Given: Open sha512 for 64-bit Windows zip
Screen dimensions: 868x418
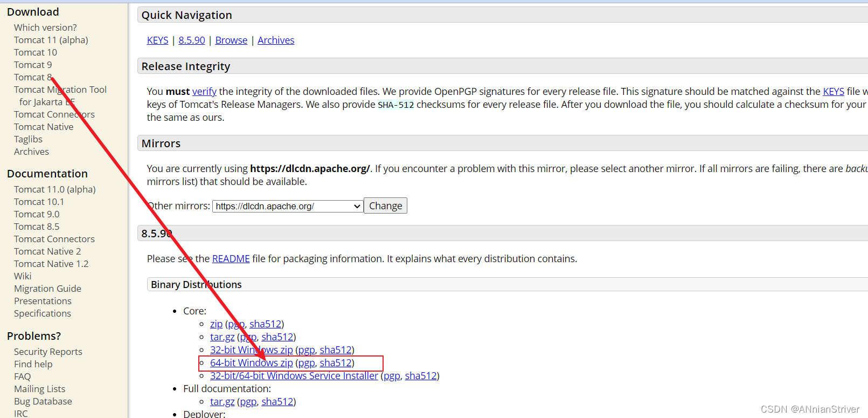Looking at the screenshot, I should click(x=336, y=363).
